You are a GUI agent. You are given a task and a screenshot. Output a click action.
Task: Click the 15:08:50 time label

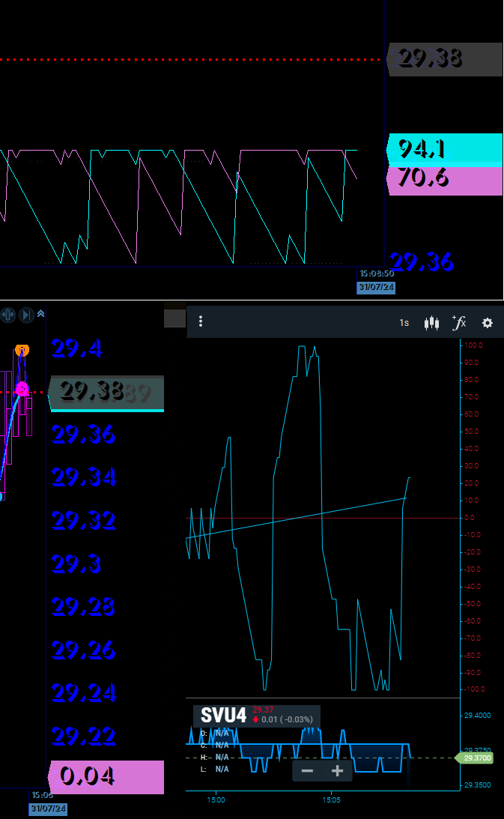377,274
